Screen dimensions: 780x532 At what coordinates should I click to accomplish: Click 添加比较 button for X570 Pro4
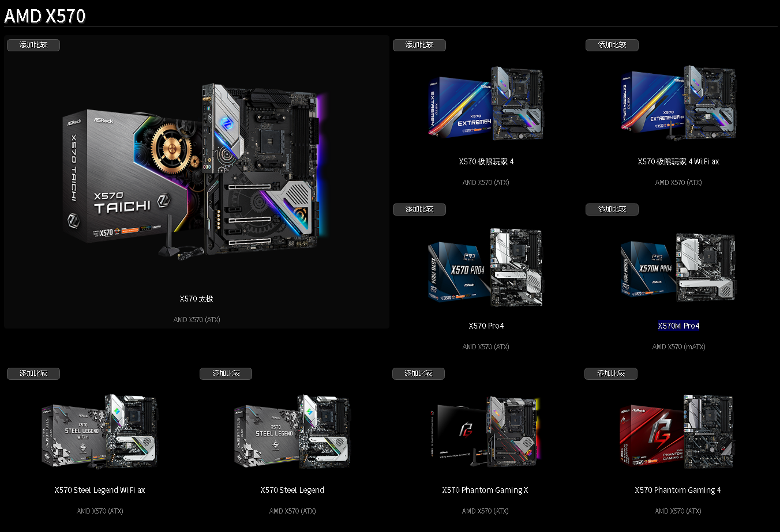[x=419, y=209]
